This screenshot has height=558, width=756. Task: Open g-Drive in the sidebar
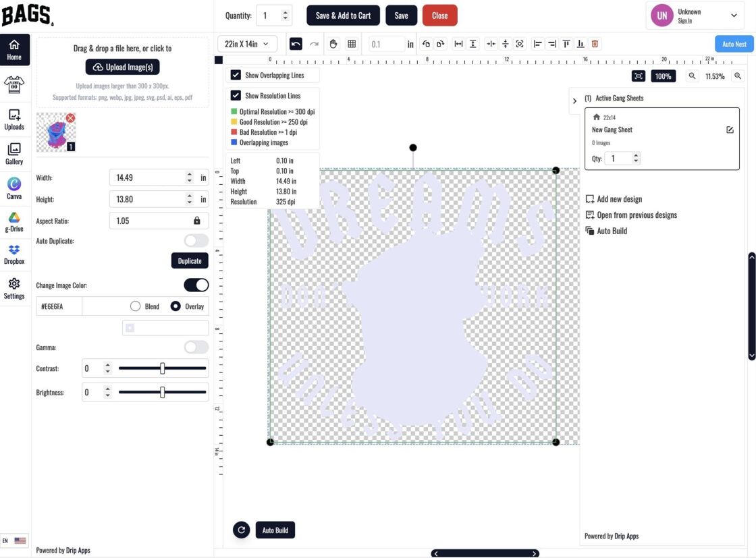tap(14, 222)
